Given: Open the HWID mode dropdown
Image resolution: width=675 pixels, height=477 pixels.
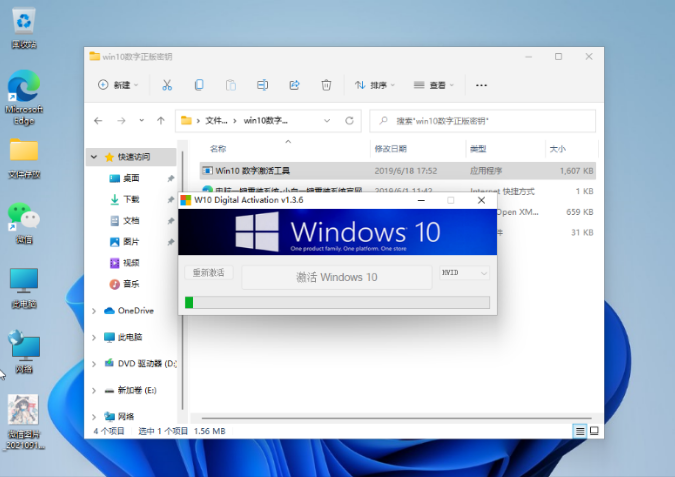Looking at the screenshot, I should [x=464, y=273].
